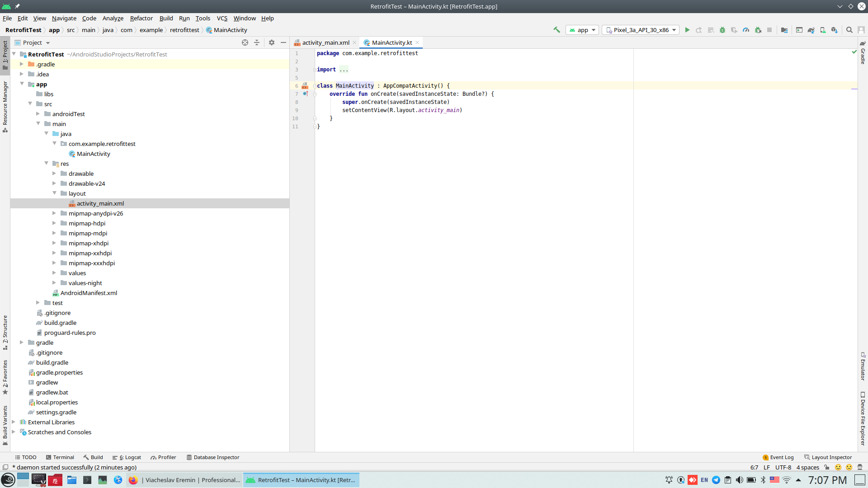Open the Refactor menu
The height and width of the screenshot is (488, 868).
point(141,18)
